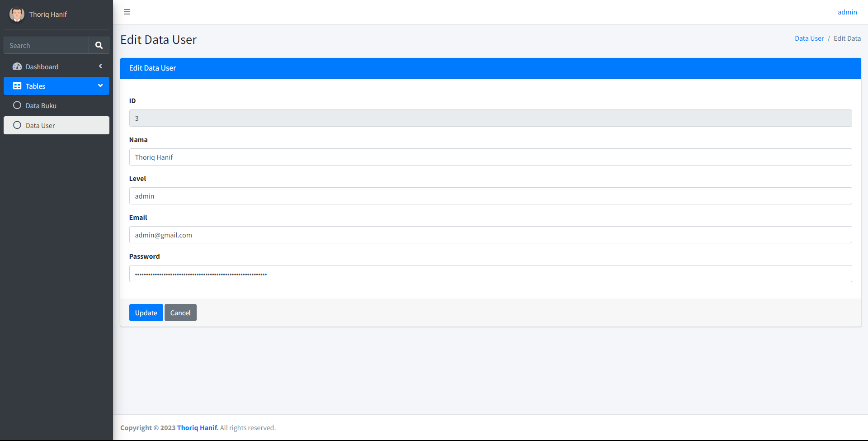Select Data User sidebar item
The width and height of the screenshot is (868, 441).
click(40, 126)
